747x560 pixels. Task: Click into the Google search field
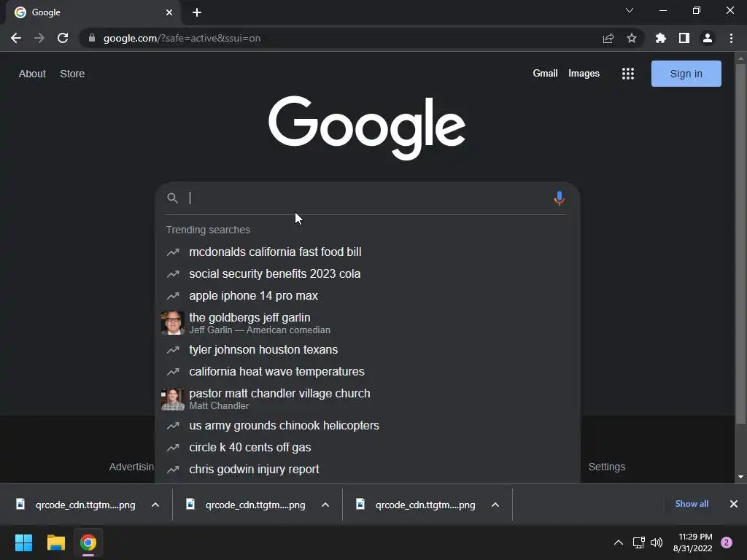click(367, 198)
